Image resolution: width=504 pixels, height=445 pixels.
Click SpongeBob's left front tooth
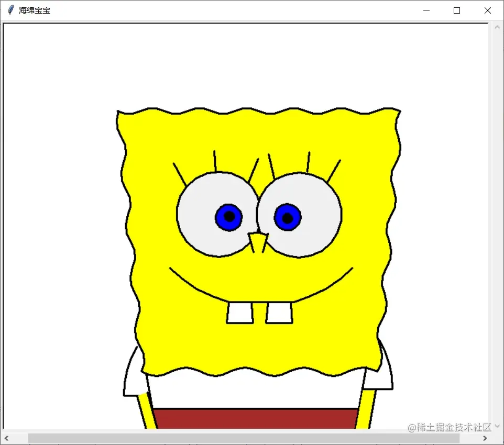tap(241, 313)
